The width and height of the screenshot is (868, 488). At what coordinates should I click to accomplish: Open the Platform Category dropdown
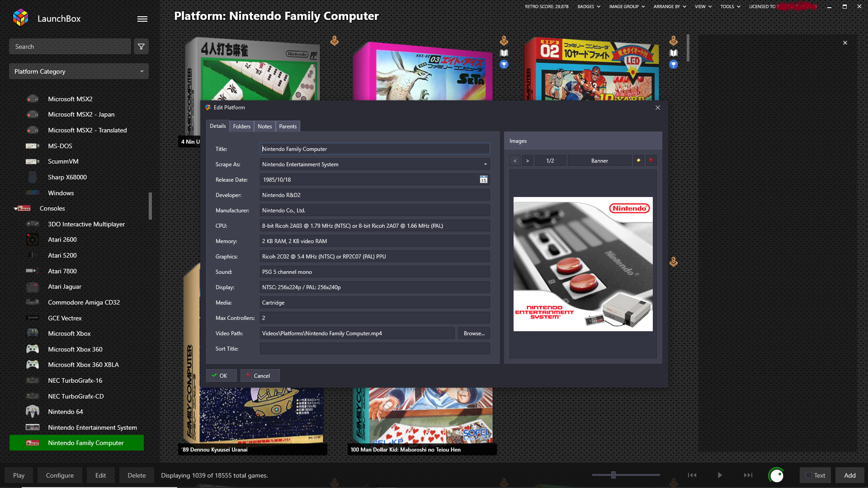tap(79, 71)
